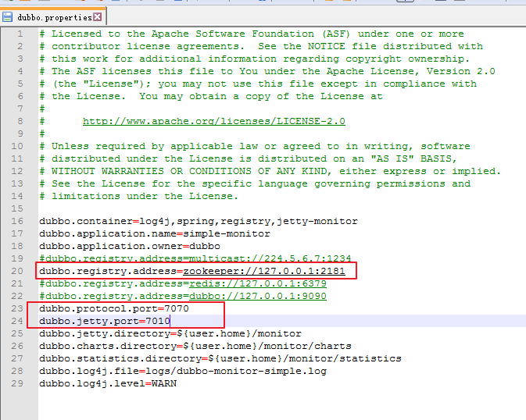Click the dubbo.container=log4j,spring,registry,jetty-monitor line

[199, 221]
